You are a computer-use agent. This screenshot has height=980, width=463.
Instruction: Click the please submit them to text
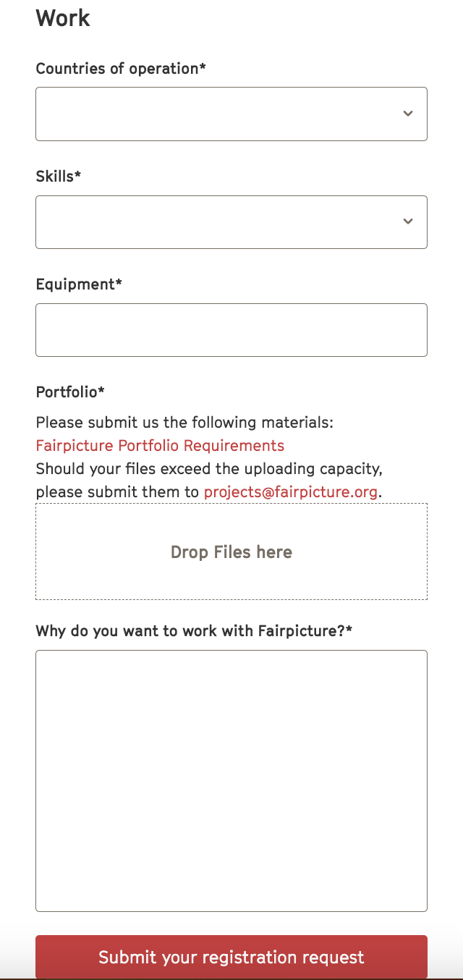pyautogui.click(x=117, y=492)
